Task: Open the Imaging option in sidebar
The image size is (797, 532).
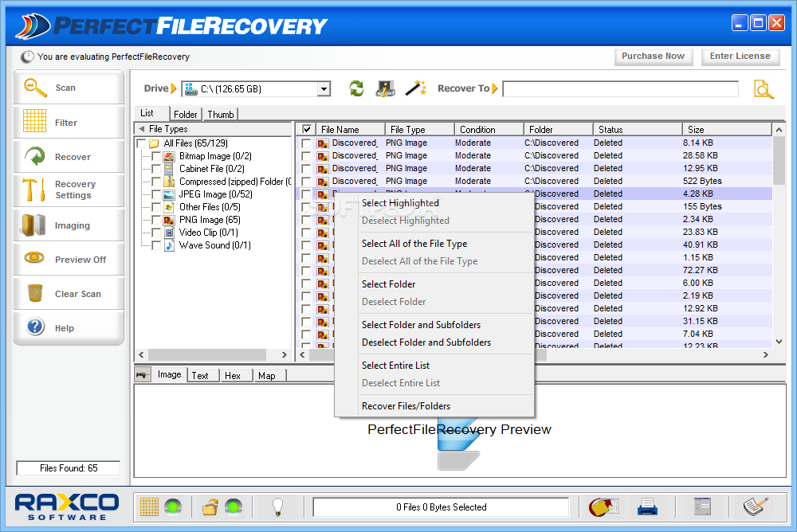Action: [69, 225]
